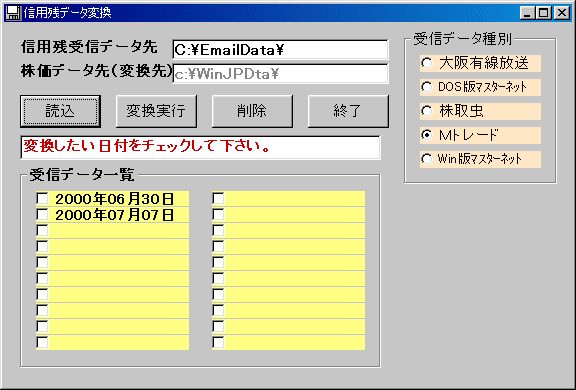Click the 信用残データ変換 window title text
Viewport: 576px width, 390px height.
[67, 13]
